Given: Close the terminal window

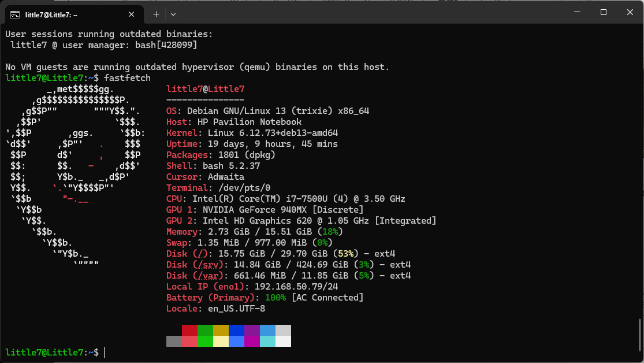Looking at the screenshot, I should [x=630, y=12].
